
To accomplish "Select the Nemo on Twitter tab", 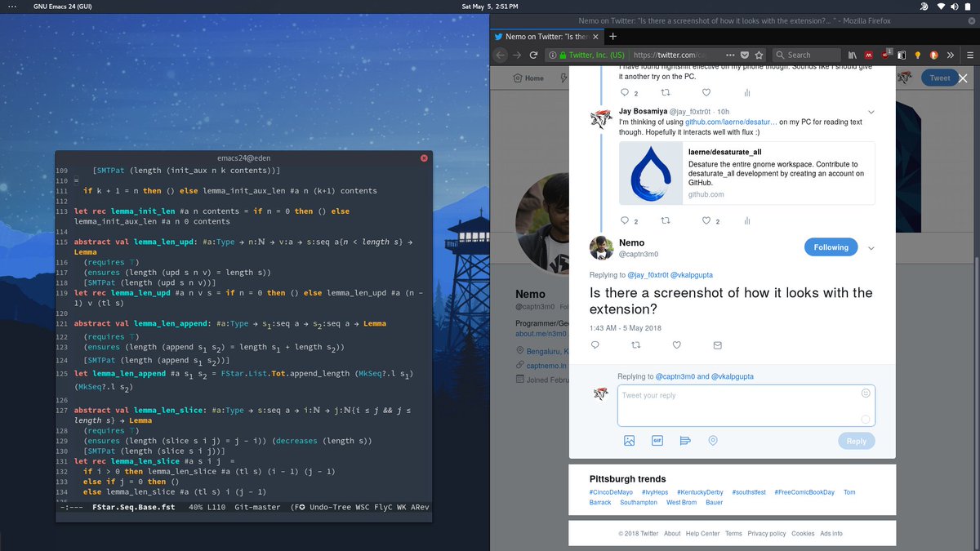I will 546,36.
